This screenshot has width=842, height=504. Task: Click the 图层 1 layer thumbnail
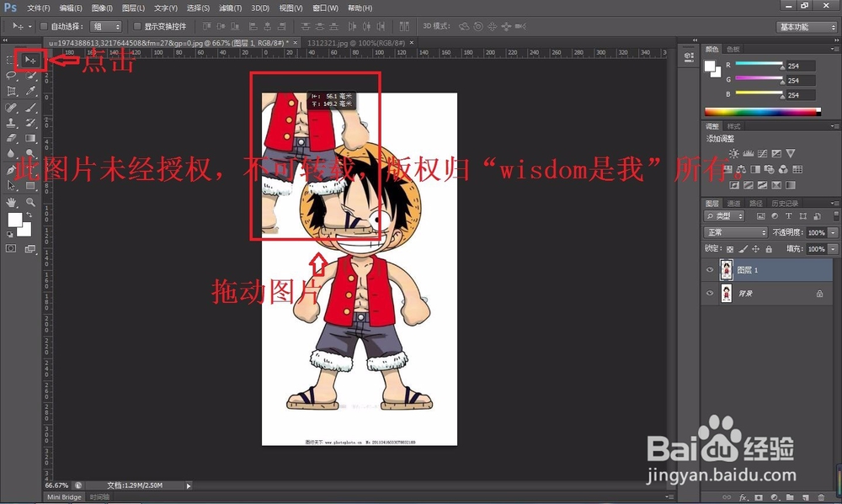(x=727, y=269)
